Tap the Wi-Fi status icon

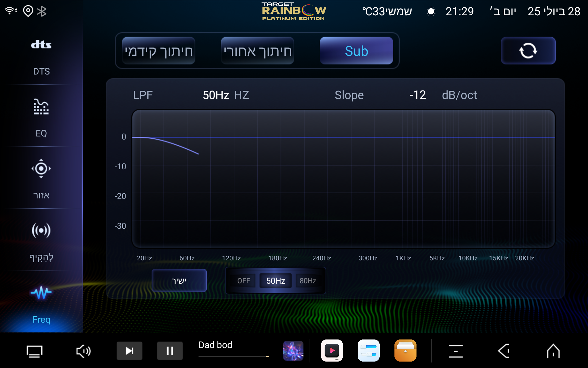[11, 11]
